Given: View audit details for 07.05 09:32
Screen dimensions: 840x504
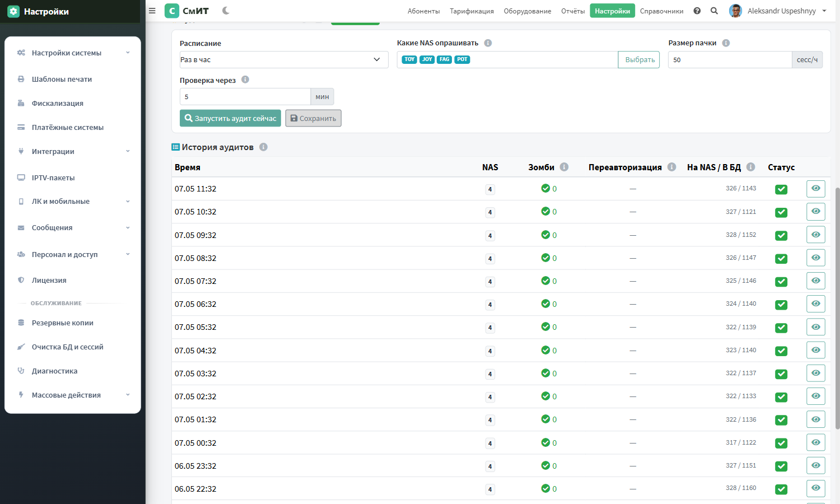Looking at the screenshot, I should [816, 235].
